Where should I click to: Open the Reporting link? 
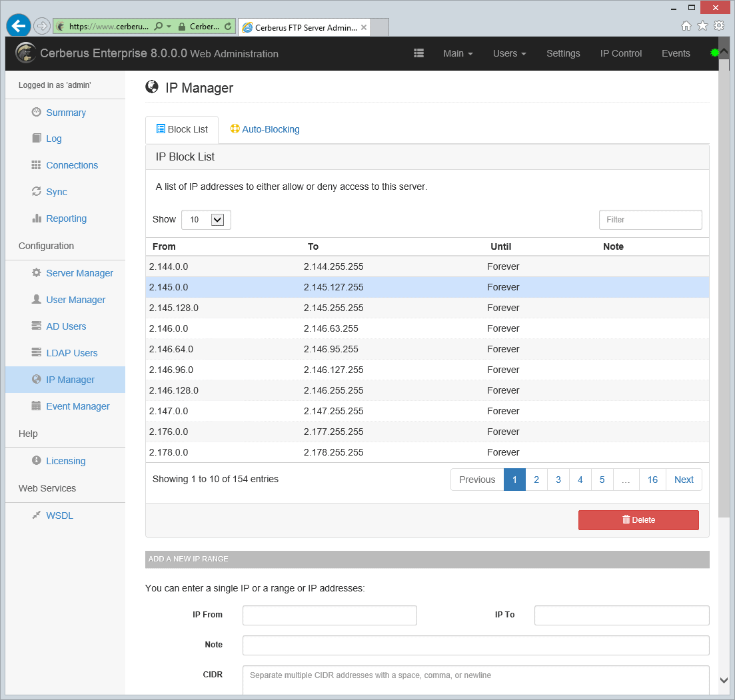point(66,218)
